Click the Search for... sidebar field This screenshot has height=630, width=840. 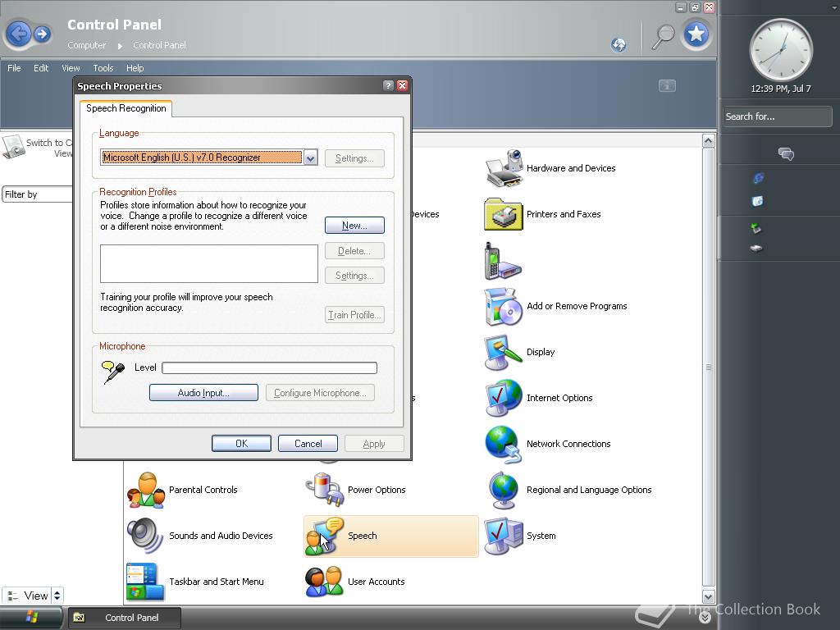778,116
